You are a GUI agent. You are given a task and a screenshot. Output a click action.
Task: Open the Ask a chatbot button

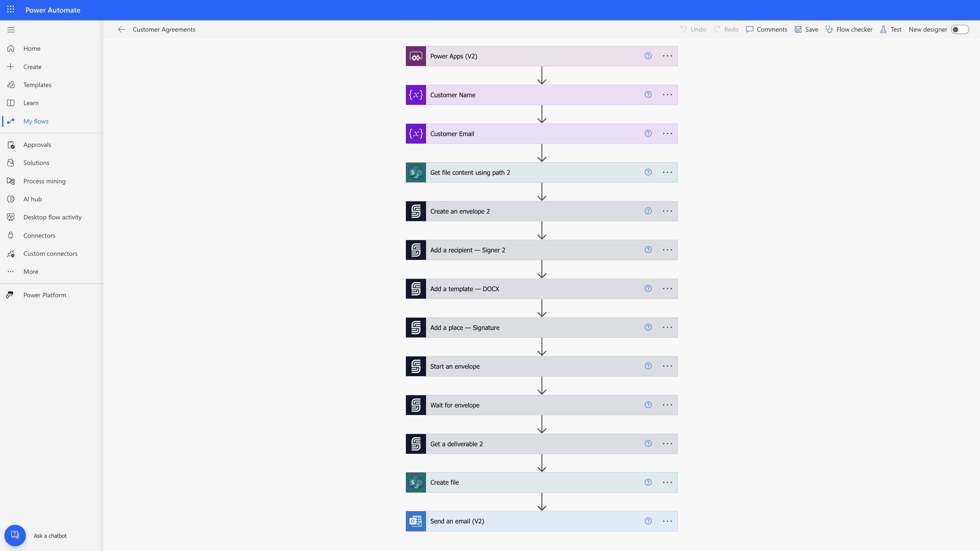(15, 535)
